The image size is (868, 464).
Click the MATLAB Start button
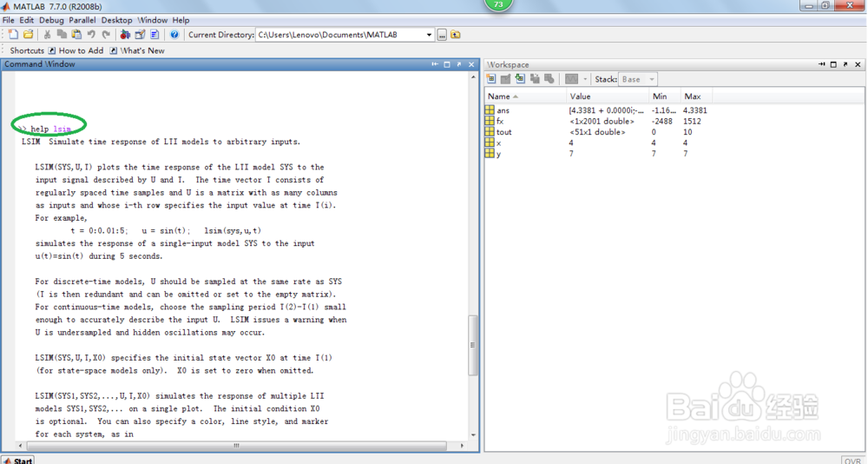(x=17, y=461)
